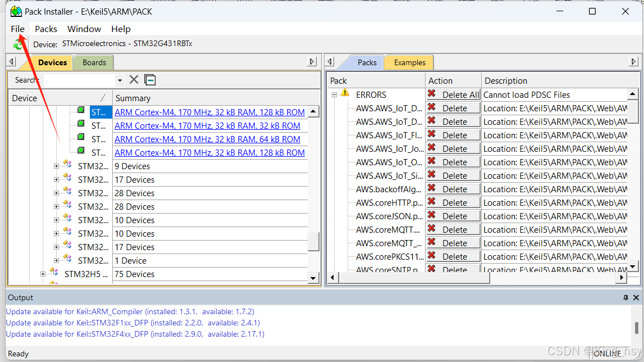Select the 'Update available for Keil::ARM_Compiler' line
The height and width of the screenshot is (362, 644).
(x=130, y=311)
